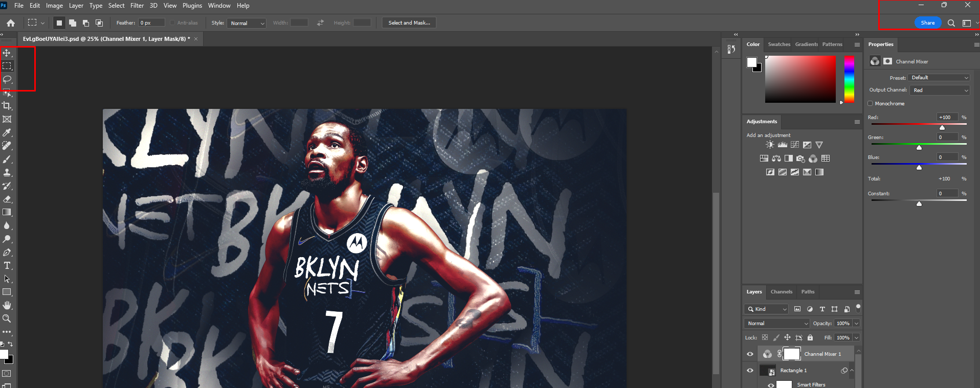The image size is (980, 388).
Task: Open the Output Channel dropdown
Action: (x=940, y=90)
